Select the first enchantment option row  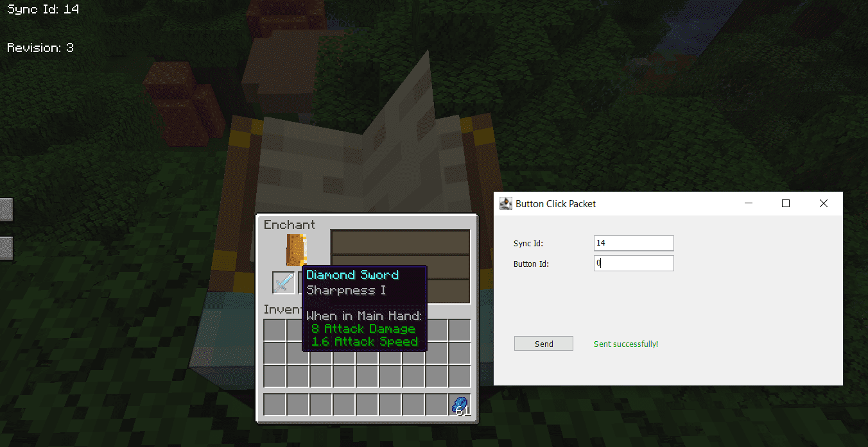[x=400, y=242]
